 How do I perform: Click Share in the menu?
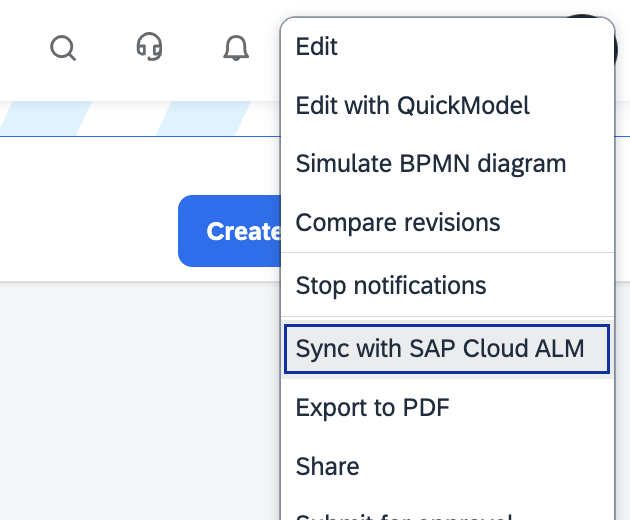(327, 466)
